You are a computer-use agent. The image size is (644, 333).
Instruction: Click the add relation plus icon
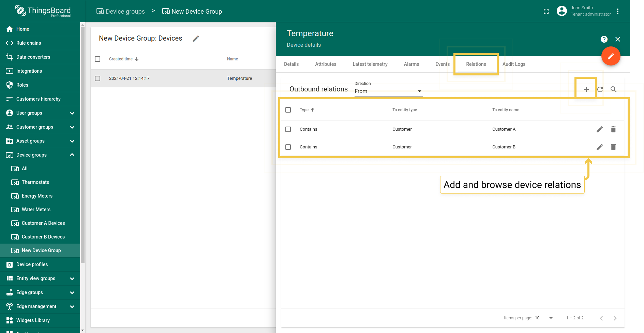[586, 89]
